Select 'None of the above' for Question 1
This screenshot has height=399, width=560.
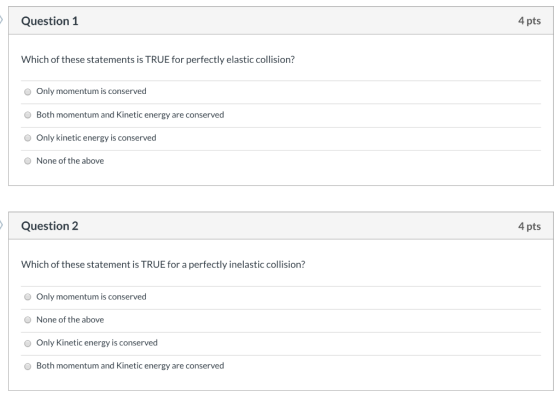(28, 161)
